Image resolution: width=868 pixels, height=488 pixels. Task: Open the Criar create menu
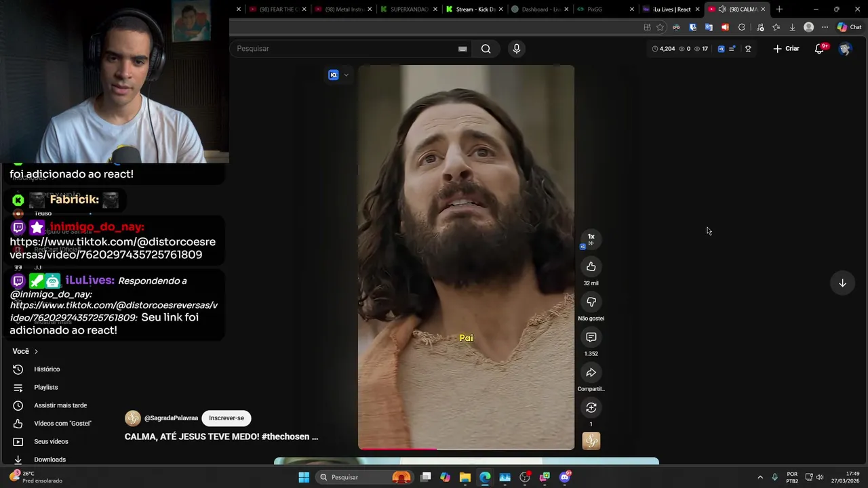click(x=786, y=49)
